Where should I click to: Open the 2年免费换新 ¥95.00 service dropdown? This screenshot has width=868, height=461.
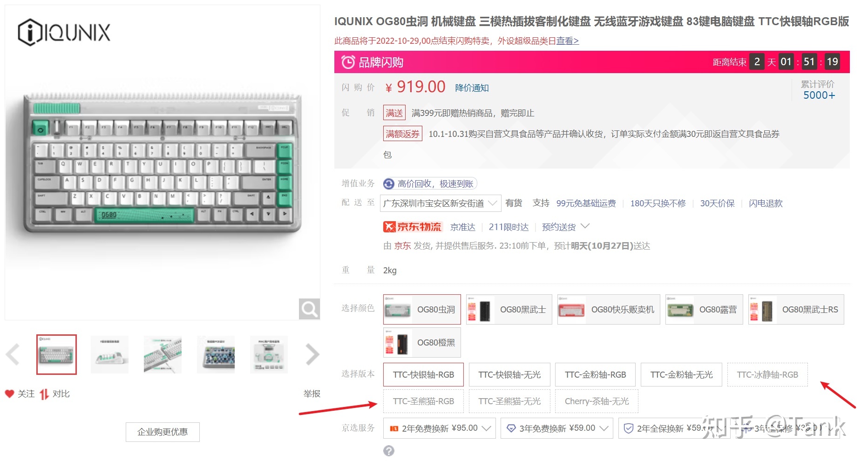440,428
